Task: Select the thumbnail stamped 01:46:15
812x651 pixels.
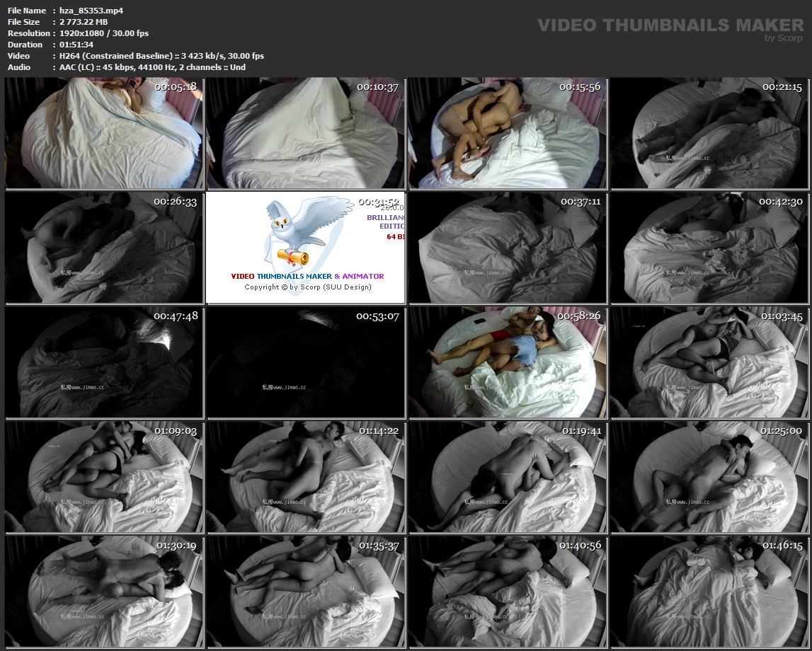Action: tap(710, 592)
